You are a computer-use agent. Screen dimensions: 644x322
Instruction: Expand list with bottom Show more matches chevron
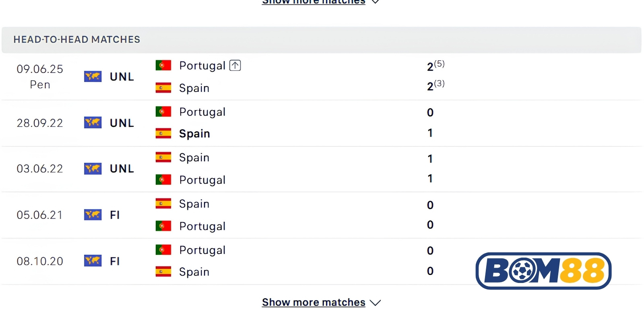tap(375, 303)
